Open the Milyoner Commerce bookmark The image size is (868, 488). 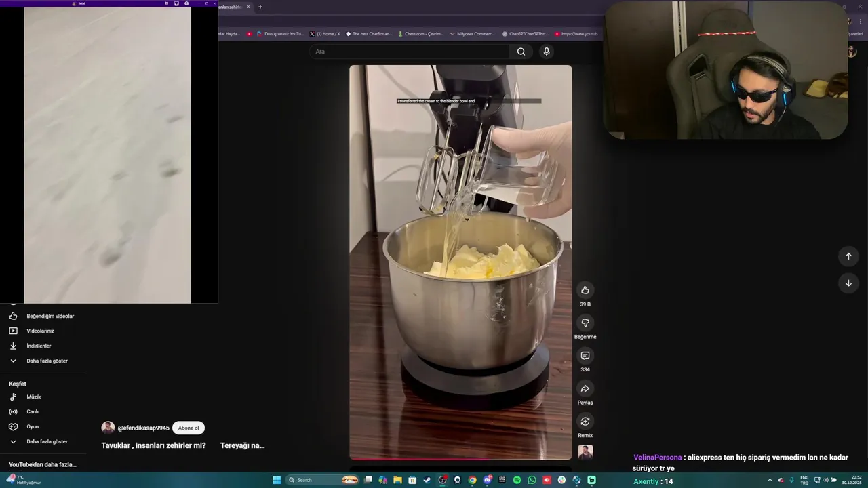click(x=473, y=33)
